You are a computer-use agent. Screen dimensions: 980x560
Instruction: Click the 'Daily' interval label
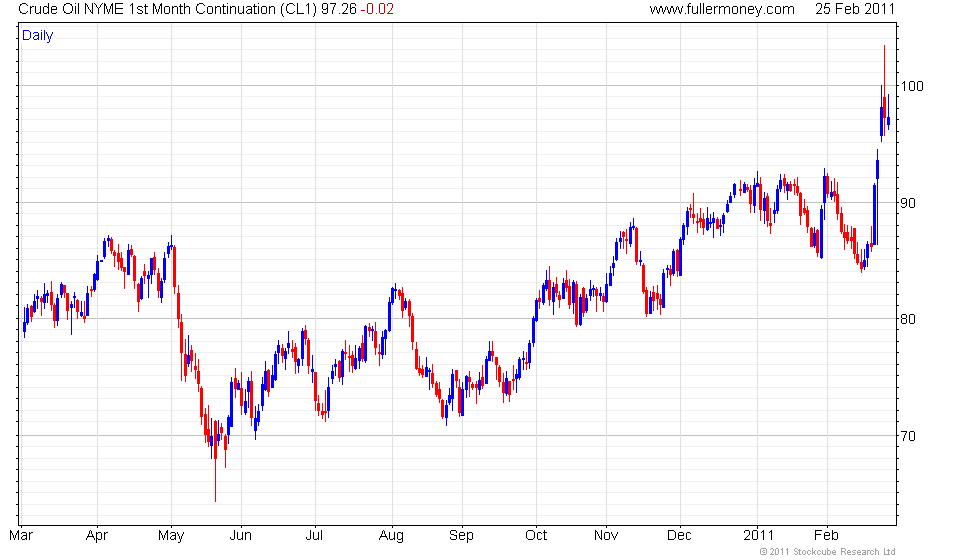click(x=38, y=36)
